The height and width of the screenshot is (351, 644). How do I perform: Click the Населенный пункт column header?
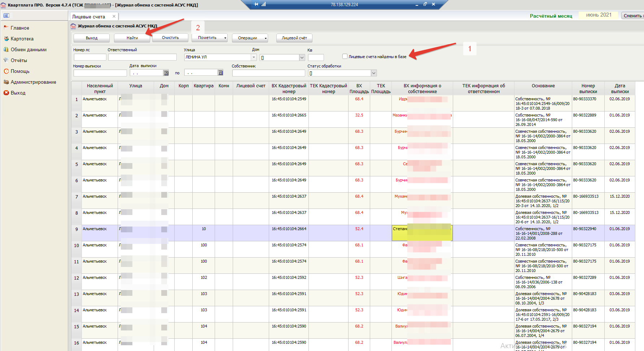100,88
